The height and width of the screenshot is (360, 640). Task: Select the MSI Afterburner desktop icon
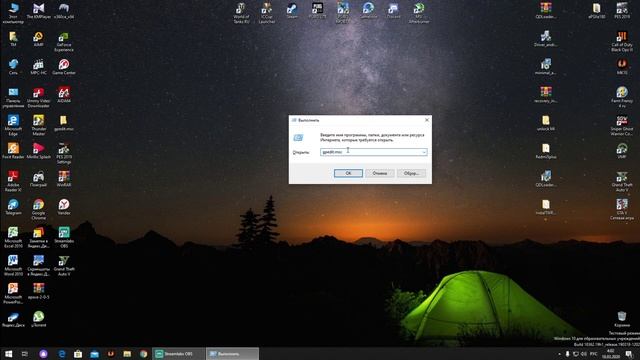[x=419, y=13]
